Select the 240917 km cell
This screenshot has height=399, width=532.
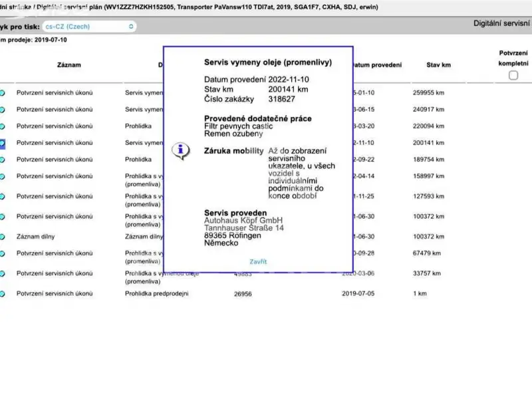coord(428,109)
